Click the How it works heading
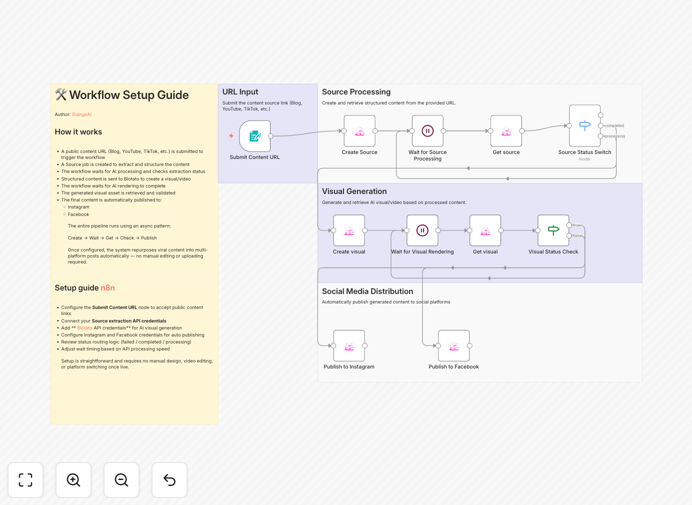 pyautogui.click(x=78, y=132)
